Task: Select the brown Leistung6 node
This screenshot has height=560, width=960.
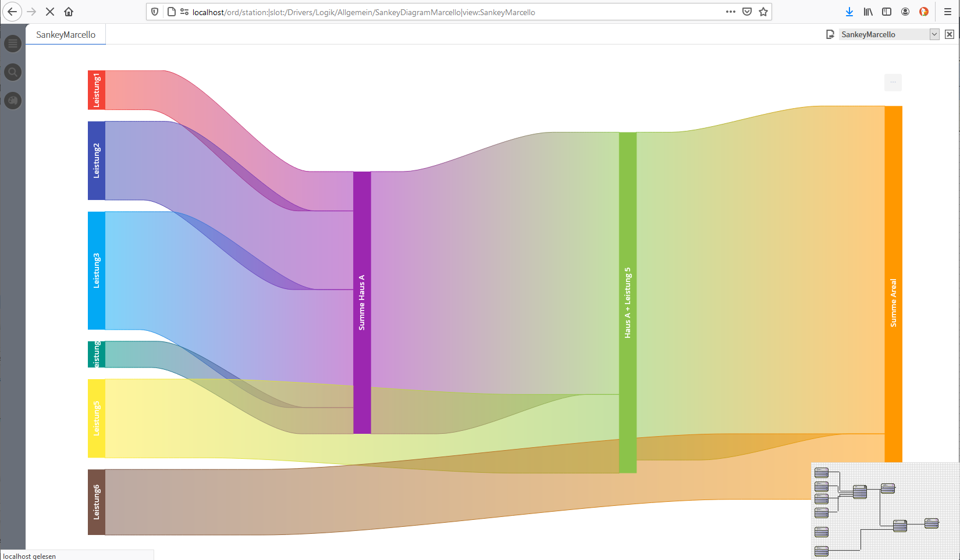Action: [97, 502]
